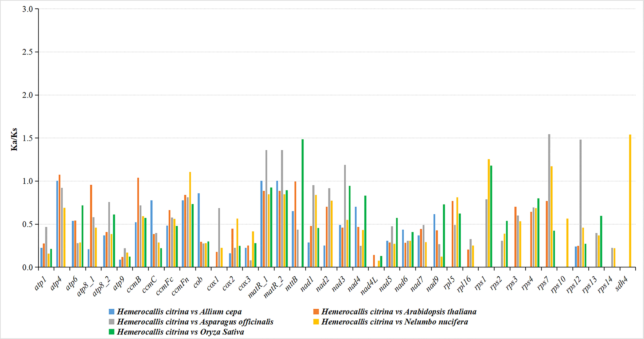Click the gray Asparagus officinalis legend swatch

(x=112, y=322)
